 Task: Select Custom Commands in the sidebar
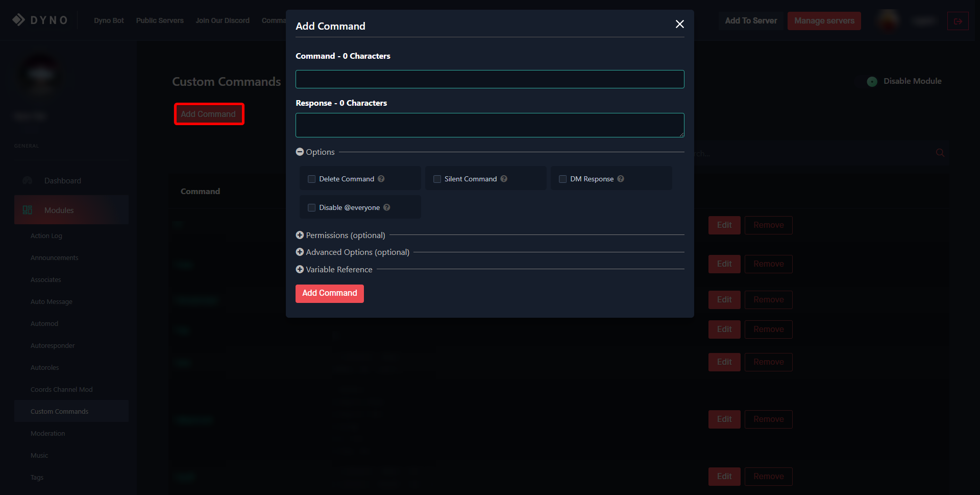[59, 411]
